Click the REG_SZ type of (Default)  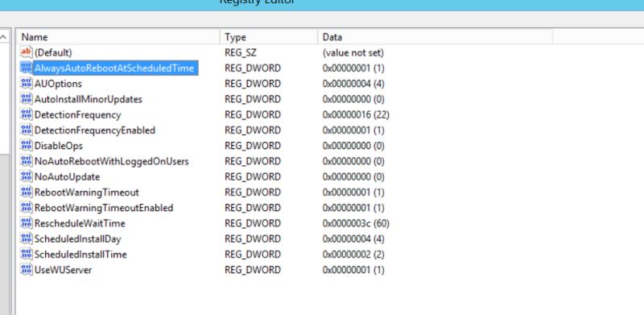(241, 52)
